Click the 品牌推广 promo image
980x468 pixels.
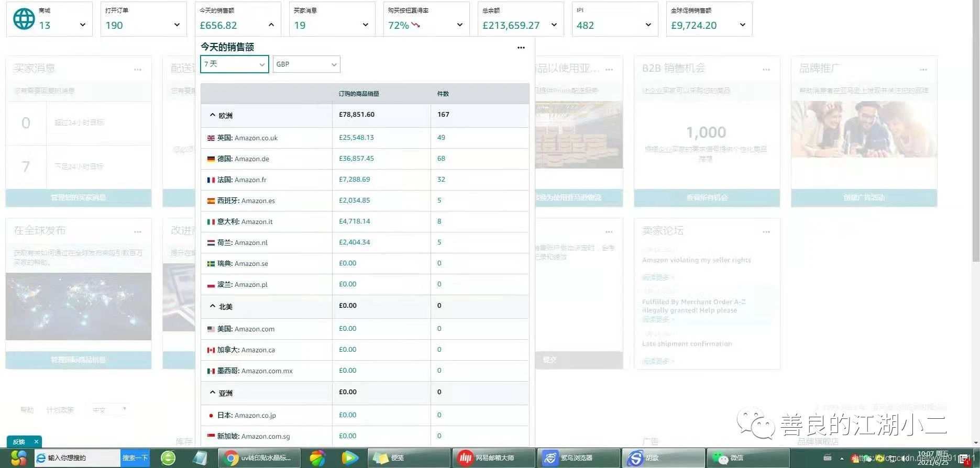(x=864, y=129)
